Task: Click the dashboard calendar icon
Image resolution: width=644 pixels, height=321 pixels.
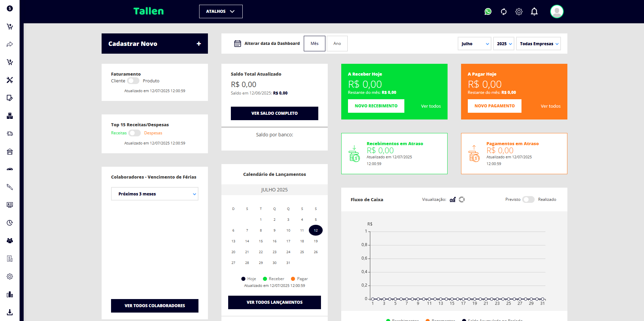Action: (x=238, y=44)
